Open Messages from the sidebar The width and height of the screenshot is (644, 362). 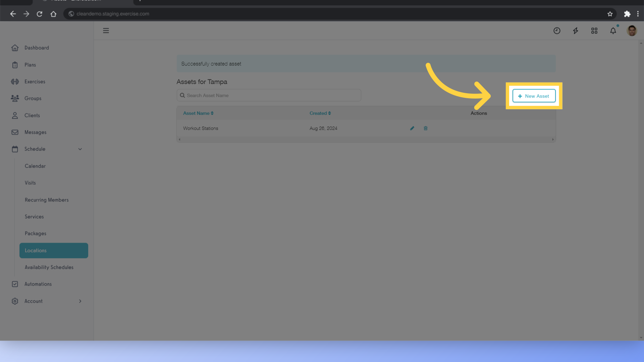coord(35,132)
